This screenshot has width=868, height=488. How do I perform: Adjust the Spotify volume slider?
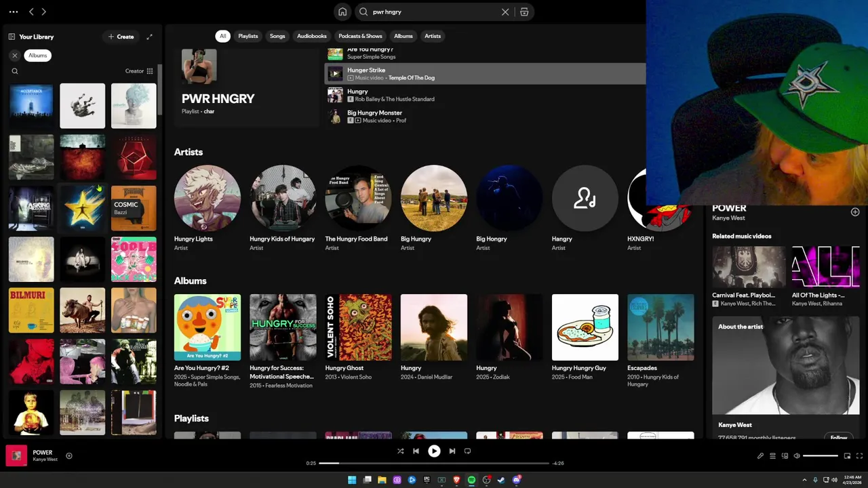coord(821,456)
